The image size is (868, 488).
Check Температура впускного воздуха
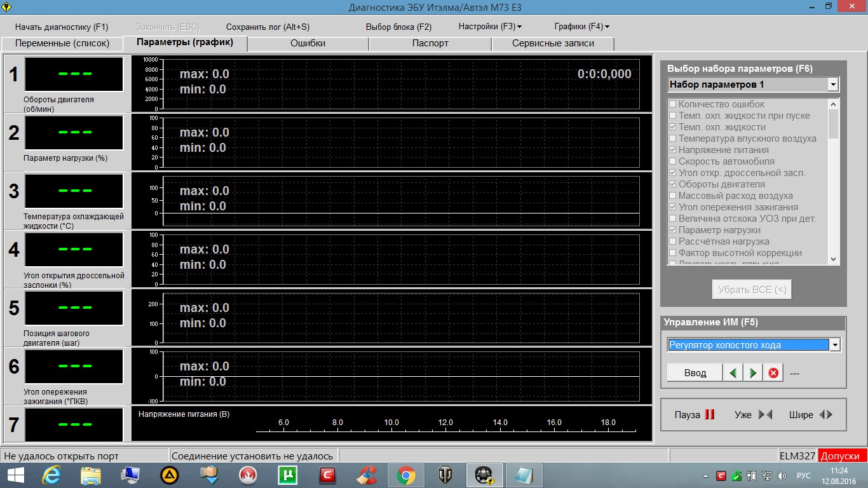[x=673, y=139]
